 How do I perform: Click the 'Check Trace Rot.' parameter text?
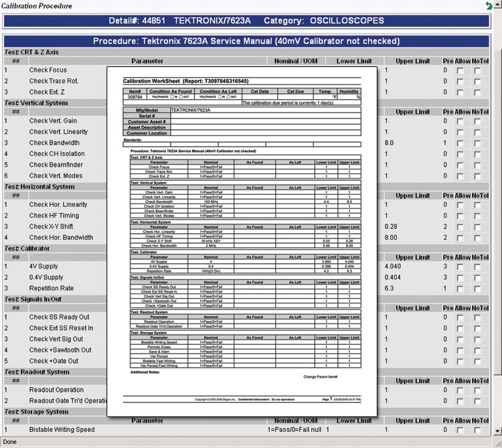pos(54,81)
